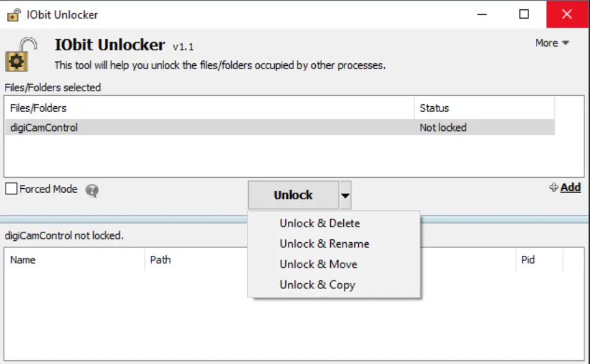Image resolution: width=590 pixels, height=364 pixels.
Task: Click the IObit Unlocker title bar icon
Action: point(13,14)
